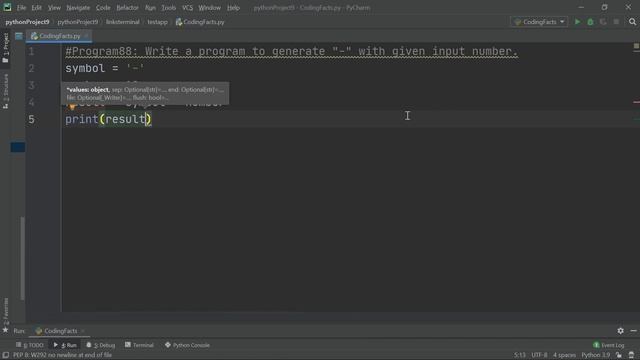Click the Python file icon in breadcrumb path
640x360 pixels.
click(x=179, y=22)
